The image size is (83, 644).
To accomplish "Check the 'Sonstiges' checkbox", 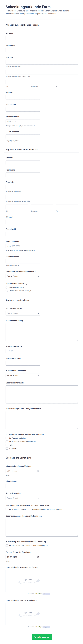I will pos(7,448).
